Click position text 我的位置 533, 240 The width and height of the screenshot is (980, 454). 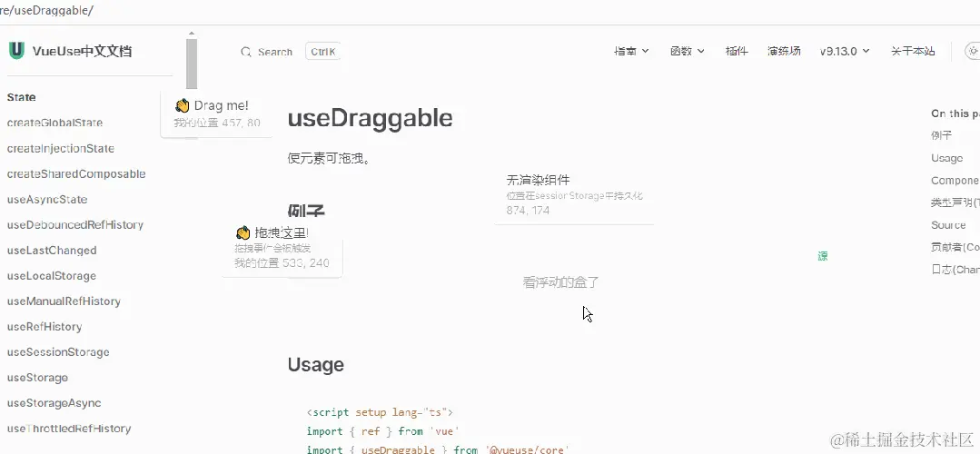(282, 263)
